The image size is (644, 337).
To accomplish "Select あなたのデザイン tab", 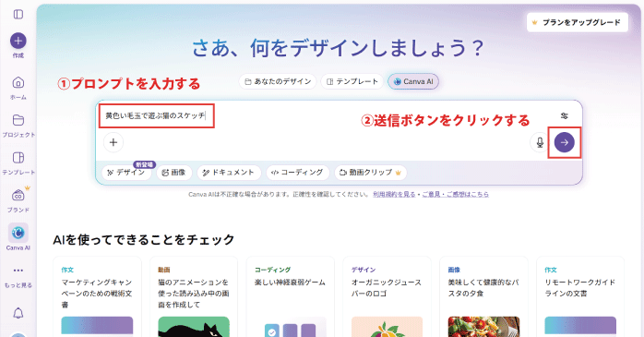I will (278, 81).
